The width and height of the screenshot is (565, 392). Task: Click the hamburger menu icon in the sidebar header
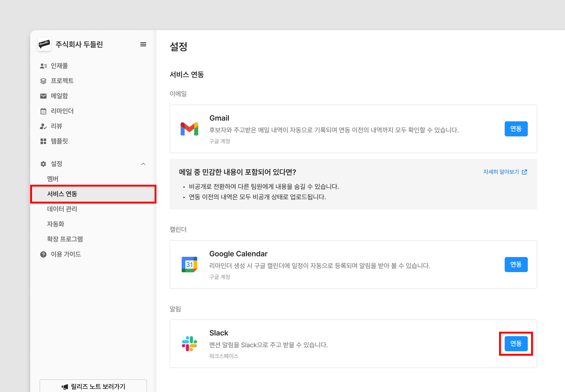tap(143, 44)
